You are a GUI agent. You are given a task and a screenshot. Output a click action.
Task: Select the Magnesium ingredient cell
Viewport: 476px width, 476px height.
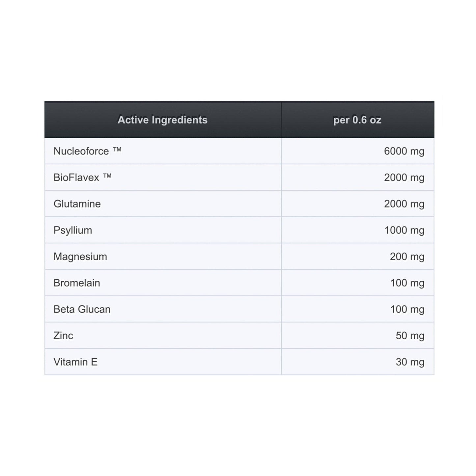coord(80,257)
